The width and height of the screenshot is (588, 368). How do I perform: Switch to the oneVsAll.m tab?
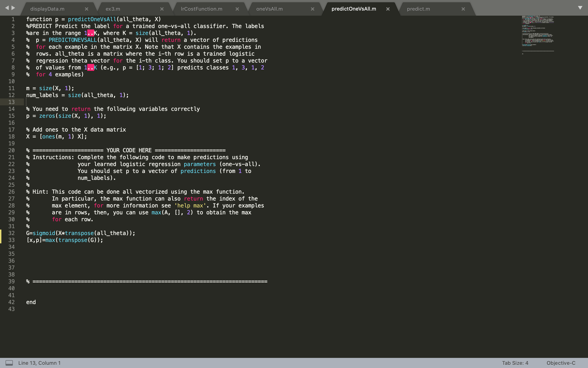pyautogui.click(x=269, y=9)
